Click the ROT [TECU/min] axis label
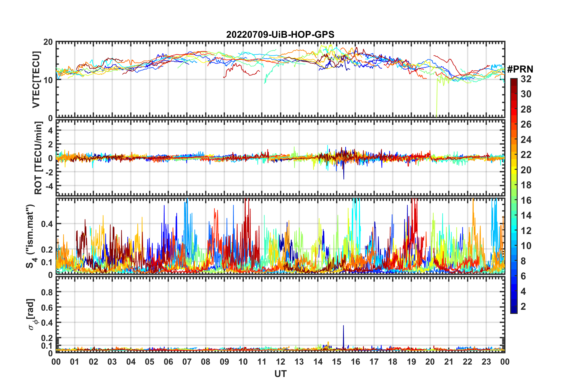This screenshot has height=392, width=561. pyautogui.click(x=38, y=158)
